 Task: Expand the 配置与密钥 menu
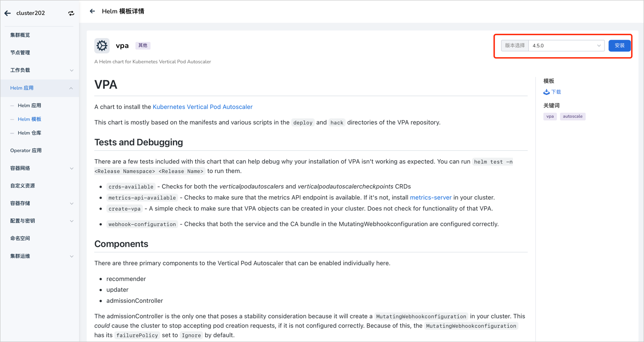point(40,221)
